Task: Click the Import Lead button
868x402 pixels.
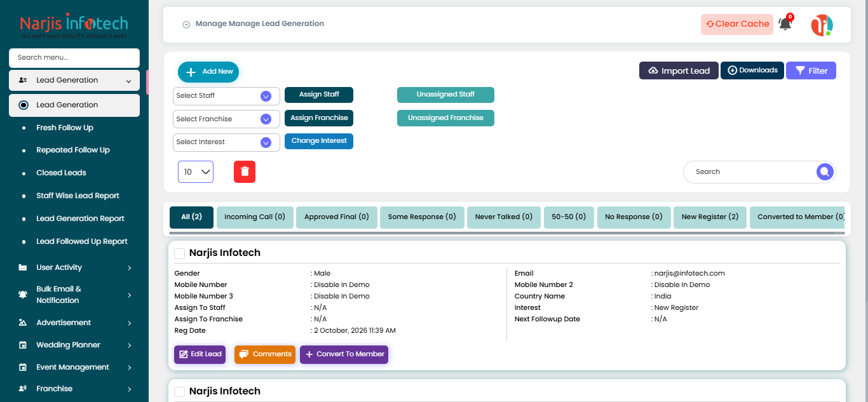Action: [679, 70]
